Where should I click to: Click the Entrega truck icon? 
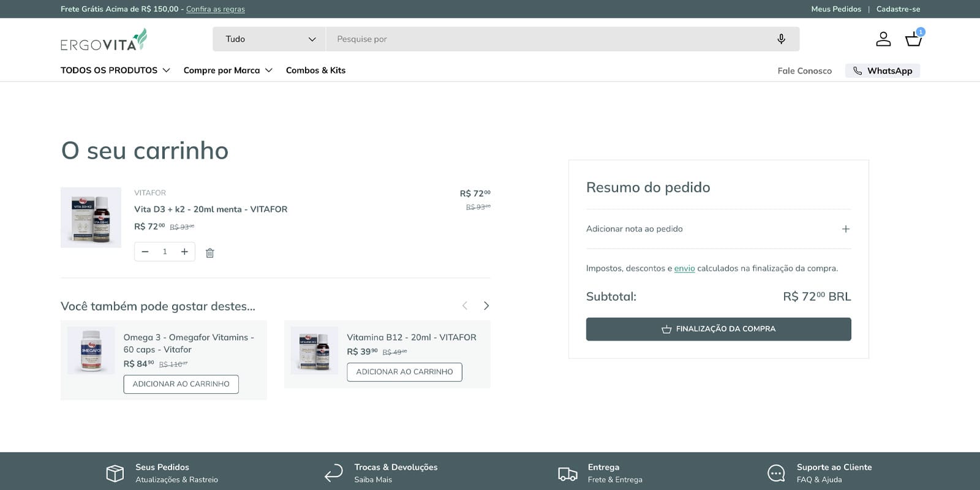(x=568, y=473)
